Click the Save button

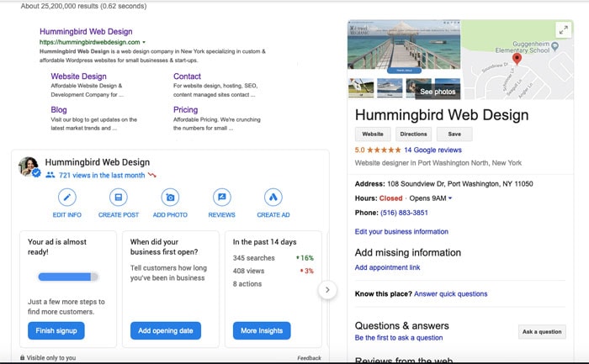pos(454,134)
